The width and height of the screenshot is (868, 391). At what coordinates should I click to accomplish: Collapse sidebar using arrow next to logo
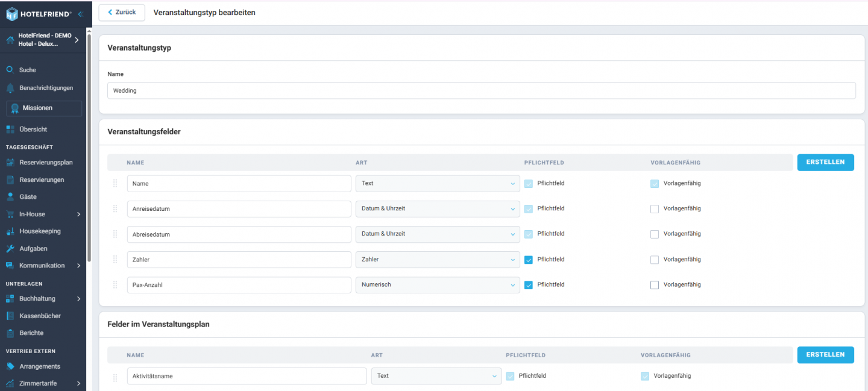pos(80,13)
